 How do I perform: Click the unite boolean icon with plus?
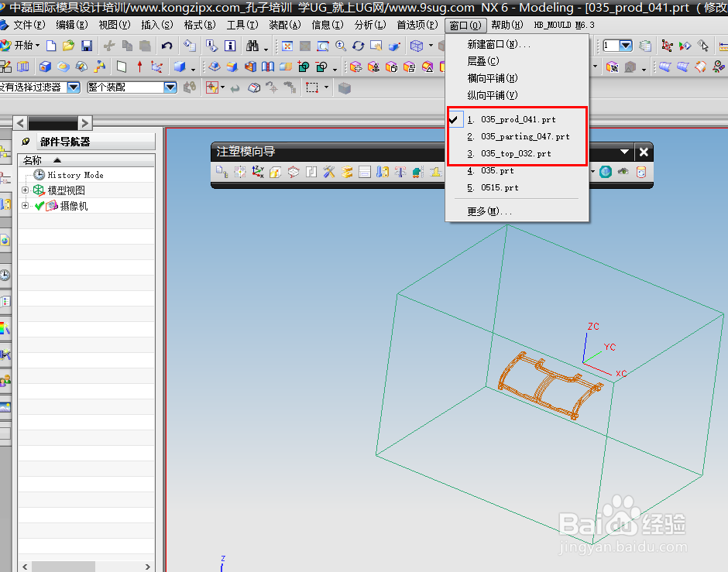coord(304,67)
